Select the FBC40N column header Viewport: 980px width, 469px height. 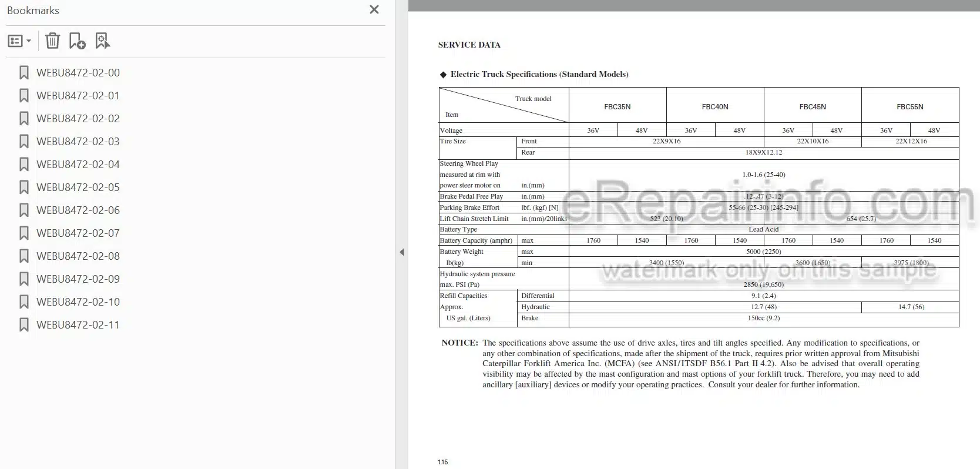715,107
